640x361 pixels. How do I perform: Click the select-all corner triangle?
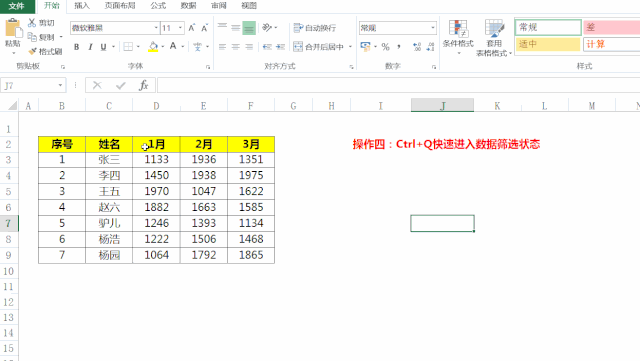[12, 106]
